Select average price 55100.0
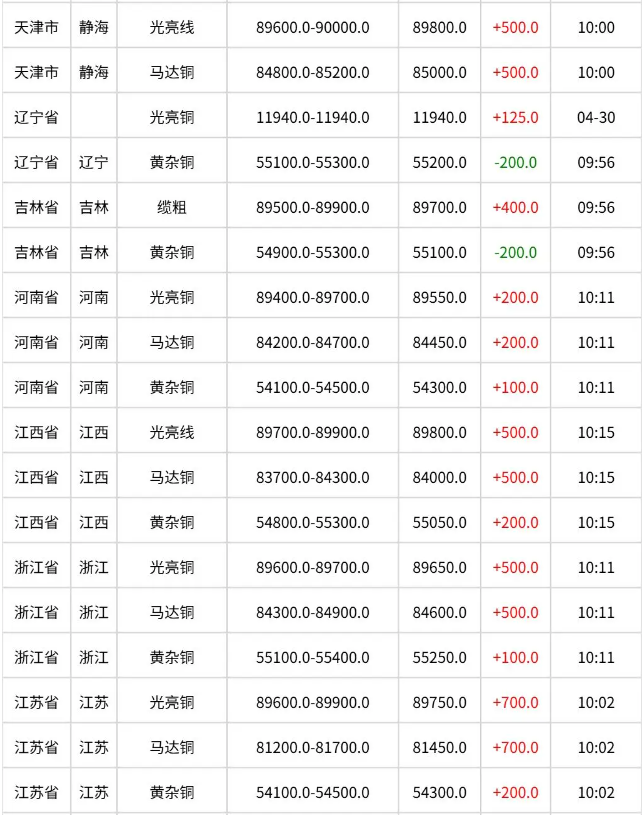 [x=439, y=253]
